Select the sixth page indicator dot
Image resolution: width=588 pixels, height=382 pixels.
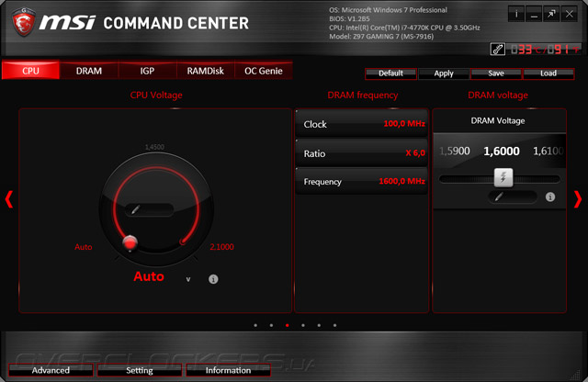coord(334,325)
